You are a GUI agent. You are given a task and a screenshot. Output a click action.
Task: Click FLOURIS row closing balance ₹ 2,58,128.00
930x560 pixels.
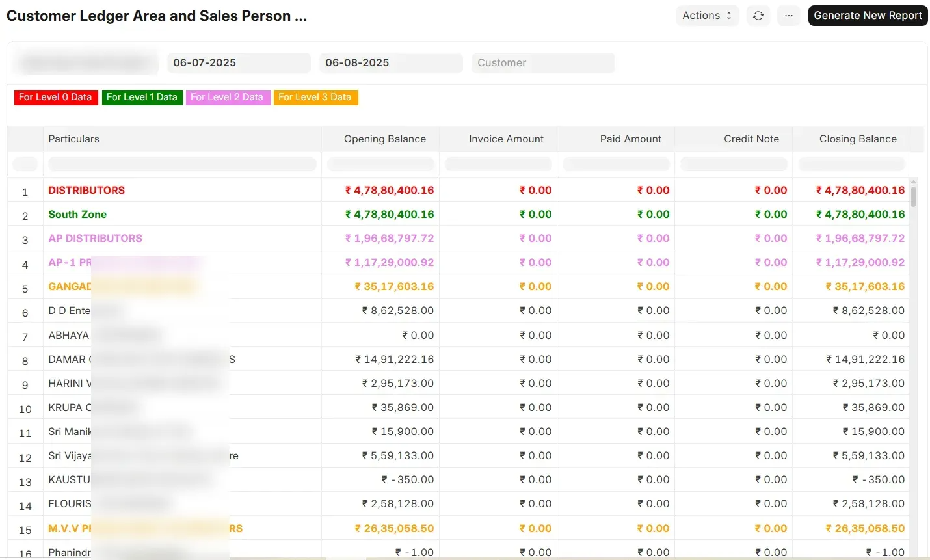pos(869,504)
